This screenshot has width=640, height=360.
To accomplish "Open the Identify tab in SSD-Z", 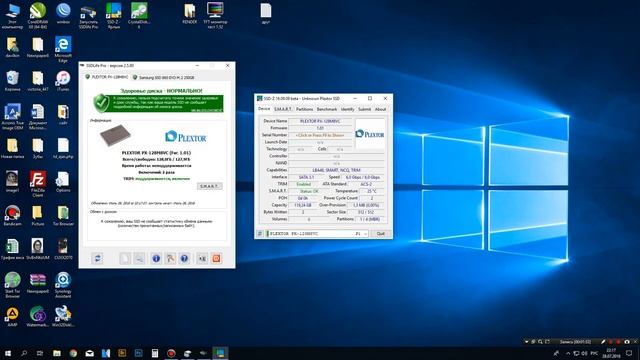I will click(x=347, y=109).
